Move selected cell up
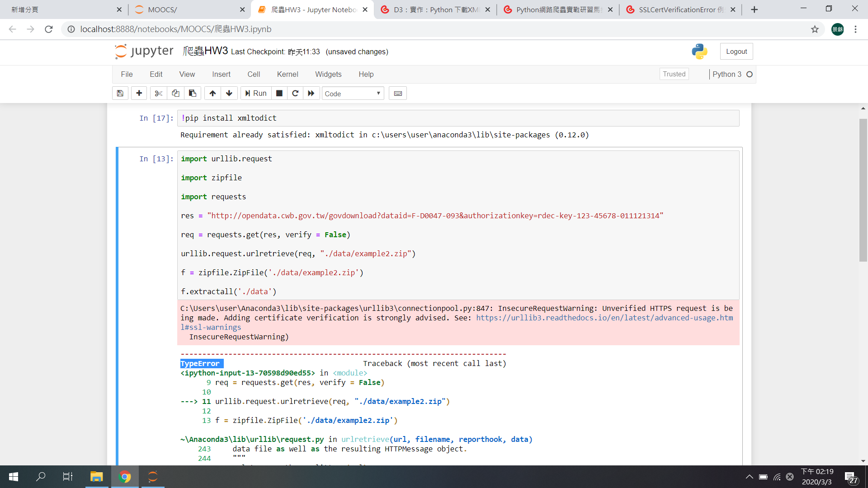Viewport: 868px width, 488px height. pos(212,94)
